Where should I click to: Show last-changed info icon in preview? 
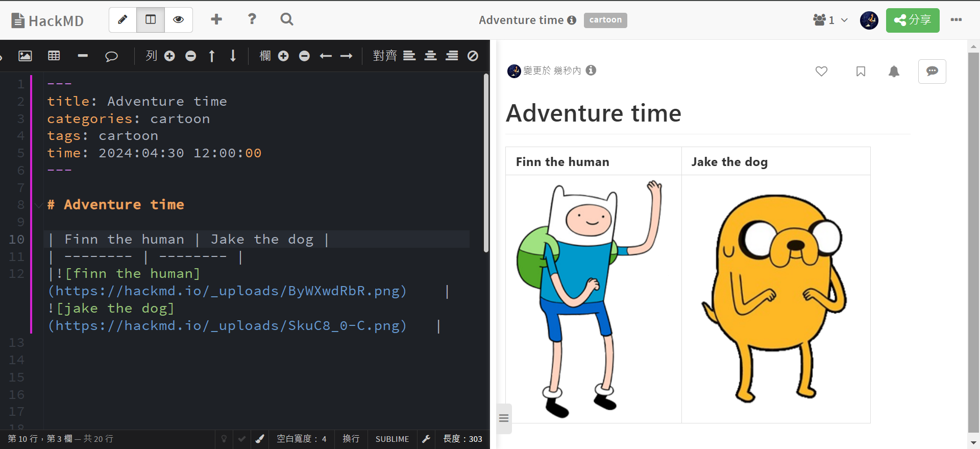pos(591,70)
